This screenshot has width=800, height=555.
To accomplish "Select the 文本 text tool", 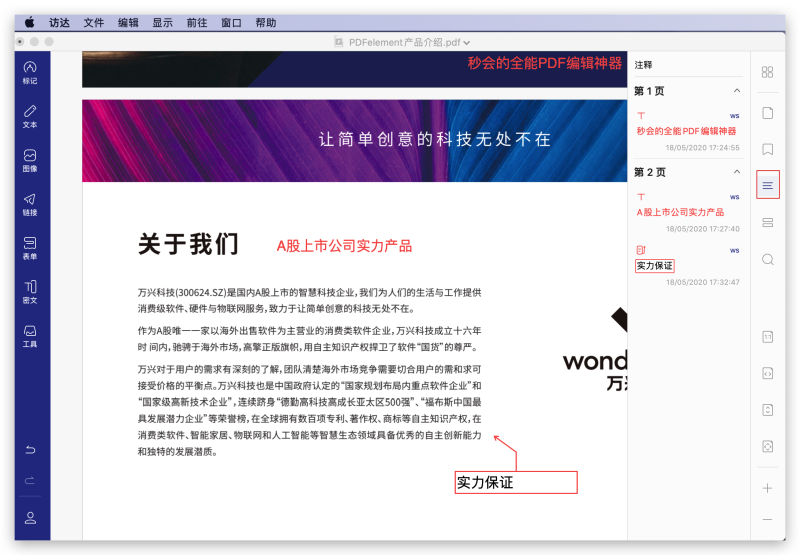I will tap(30, 115).
